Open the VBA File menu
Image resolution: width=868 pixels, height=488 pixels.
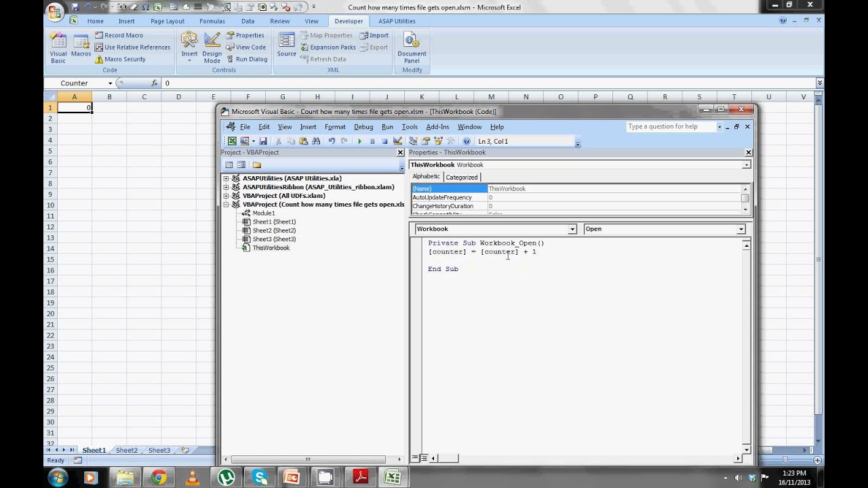tap(245, 127)
